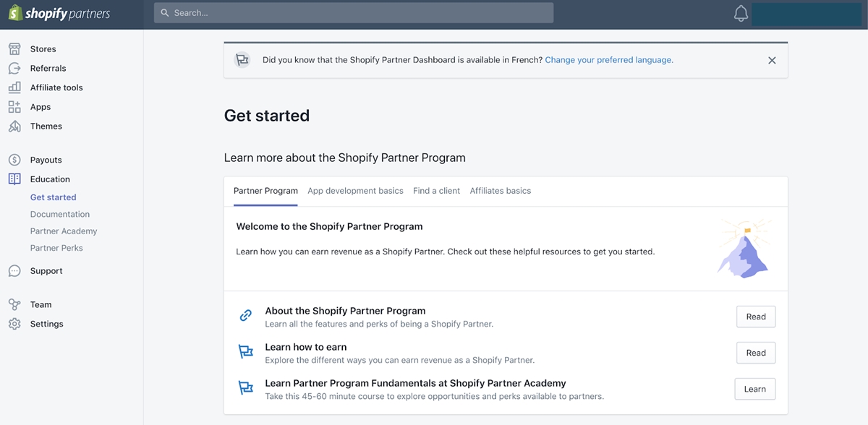Click the Settings gear icon
Viewport: 868px width, 425px height.
click(x=14, y=324)
